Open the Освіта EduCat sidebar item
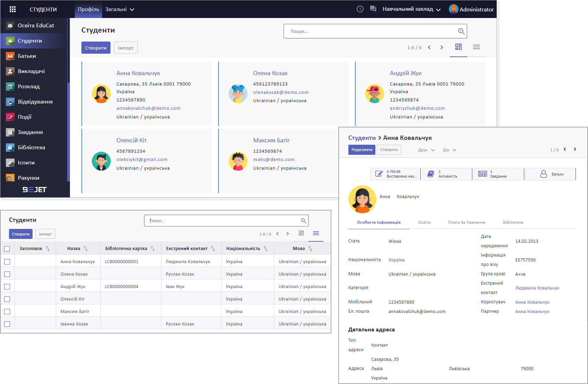Screen dimensions: 588x384 34,26
